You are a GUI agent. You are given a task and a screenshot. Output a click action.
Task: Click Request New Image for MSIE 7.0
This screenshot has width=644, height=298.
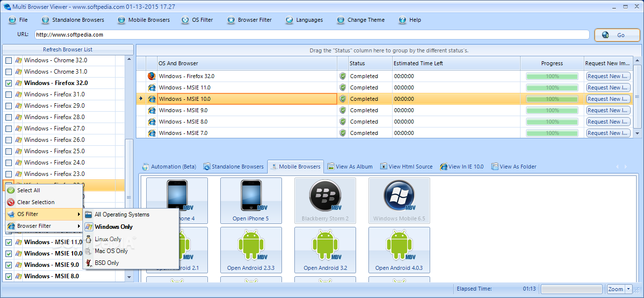(x=608, y=133)
